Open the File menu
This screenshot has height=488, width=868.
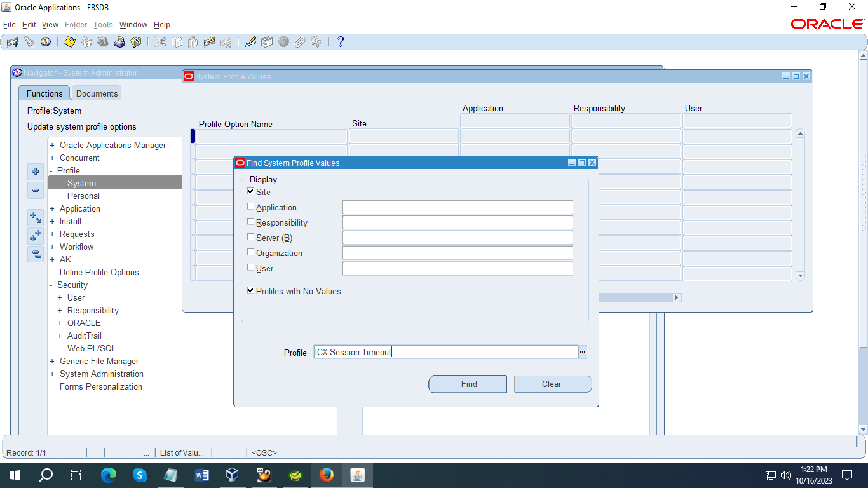10,25
